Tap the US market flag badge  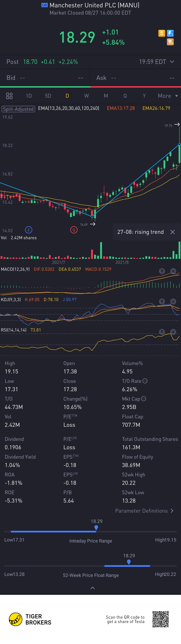pyautogui.click(x=44, y=5)
